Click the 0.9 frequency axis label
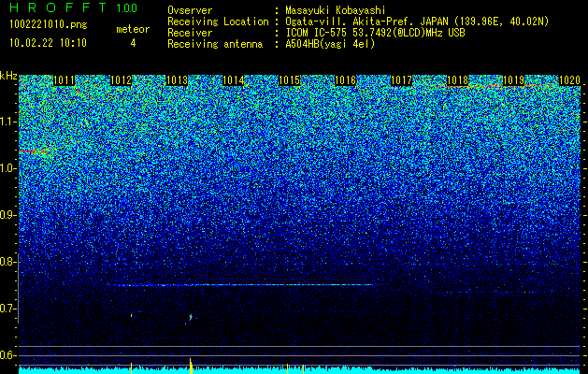The image size is (588, 374). [x=7, y=215]
